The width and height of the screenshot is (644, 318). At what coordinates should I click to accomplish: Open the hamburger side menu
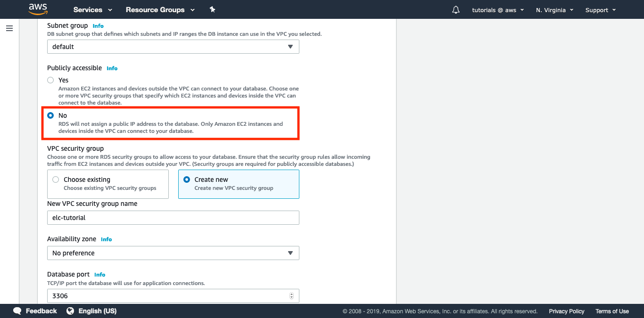click(9, 28)
